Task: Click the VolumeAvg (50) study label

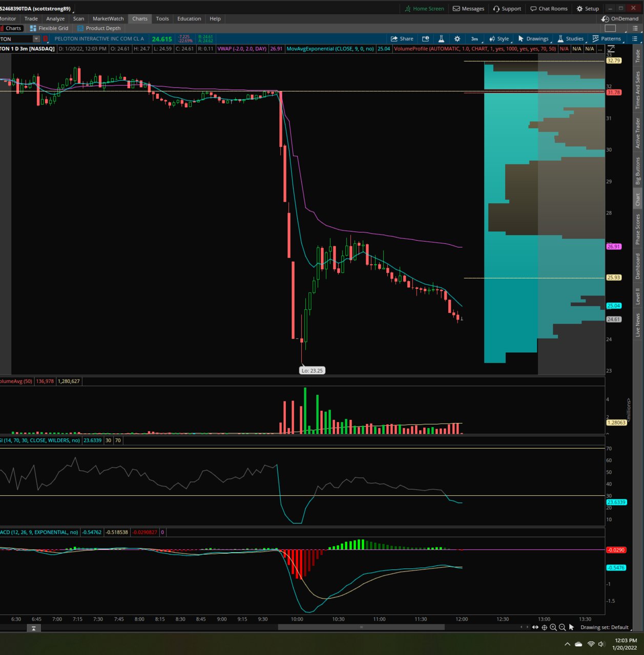Action: [x=16, y=381]
